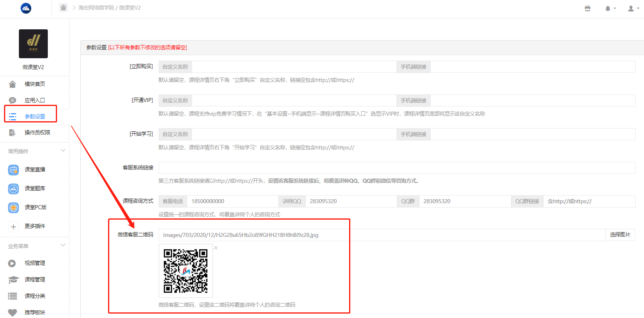Screen dimensions: 644x318
Task: Open 课程分类 menu entry
Action: click(x=35, y=296)
